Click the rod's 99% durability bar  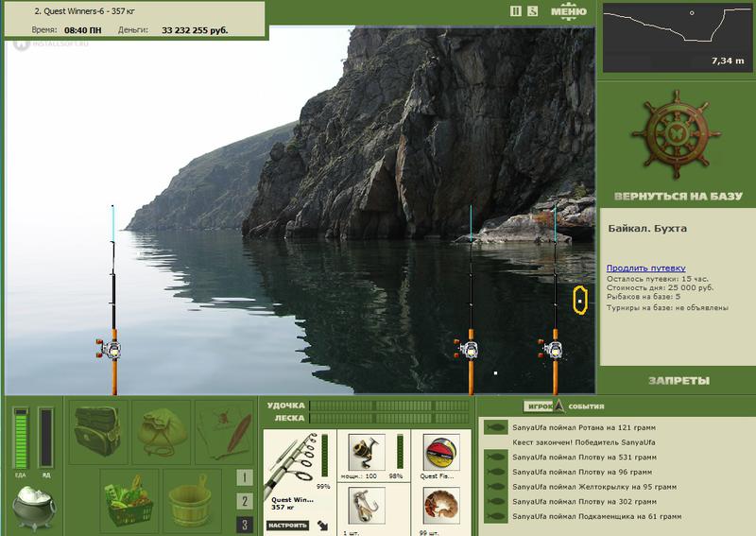324,456
